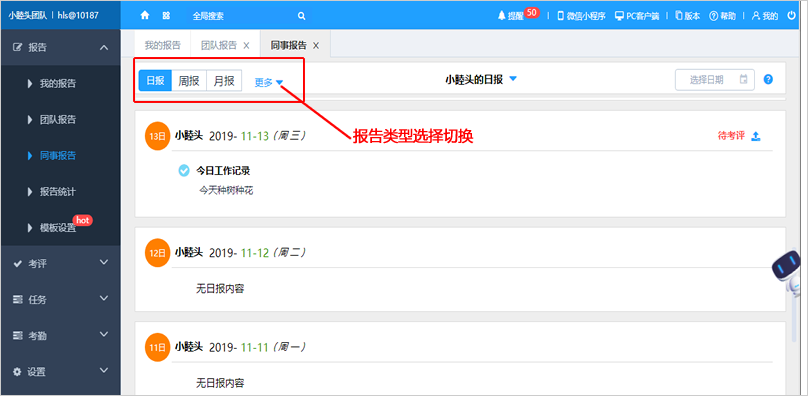Expand the 考勤 sidebar section
This screenshot has width=808, height=396.
(x=104, y=334)
